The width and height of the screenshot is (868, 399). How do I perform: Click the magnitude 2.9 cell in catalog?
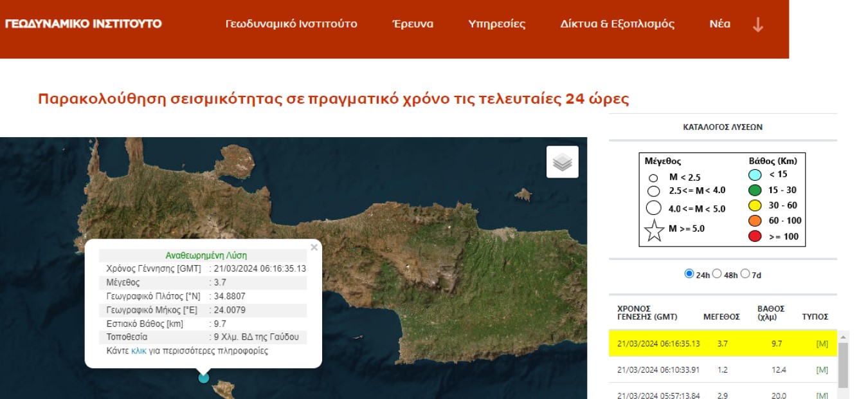[722, 395]
